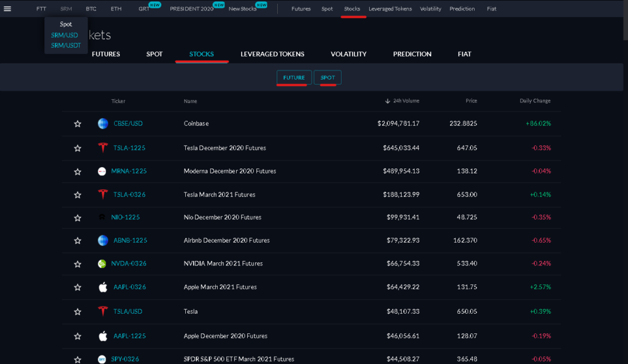Click the Tesla logo beside TSLA/USD
This screenshot has height=364, width=628.
(103, 311)
